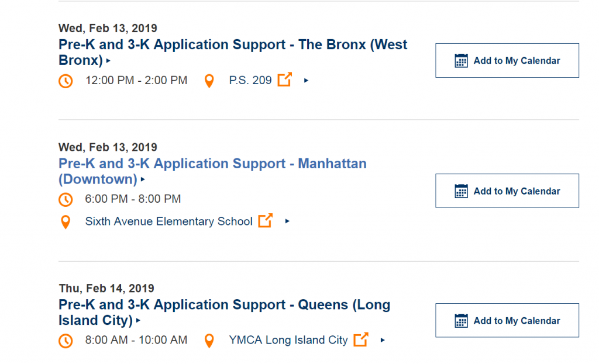The image size is (599, 364).
Task: Expand the arrow after YMCA Long Island City
Action: pyautogui.click(x=383, y=340)
